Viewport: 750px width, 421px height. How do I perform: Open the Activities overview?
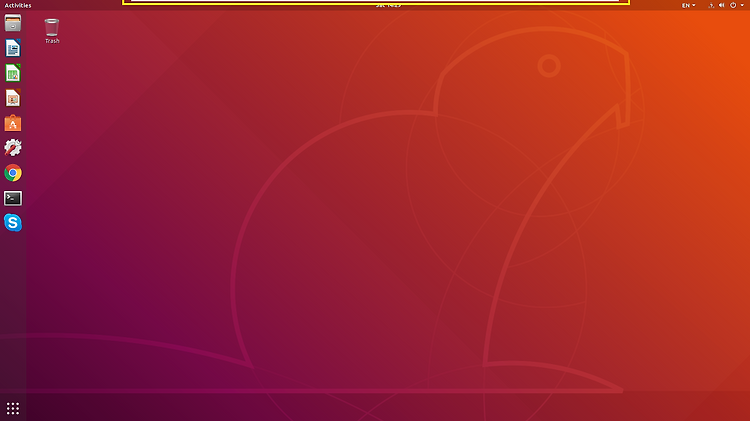[x=18, y=5]
